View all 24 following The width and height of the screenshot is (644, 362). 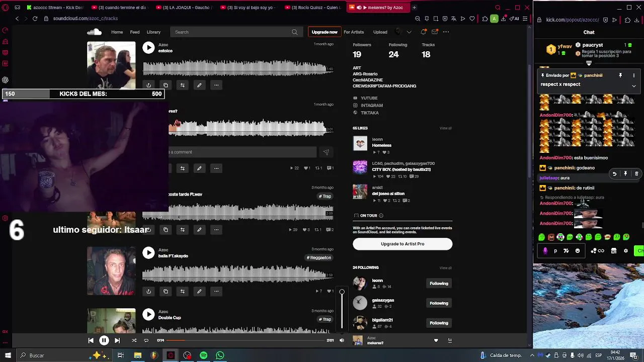pyautogui.click(x=446, y=268)
